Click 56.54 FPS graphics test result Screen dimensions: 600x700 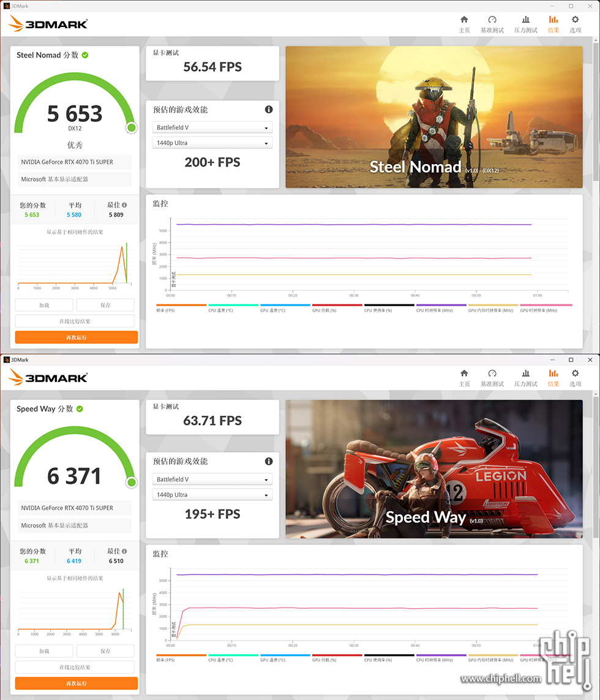(212, 67)
